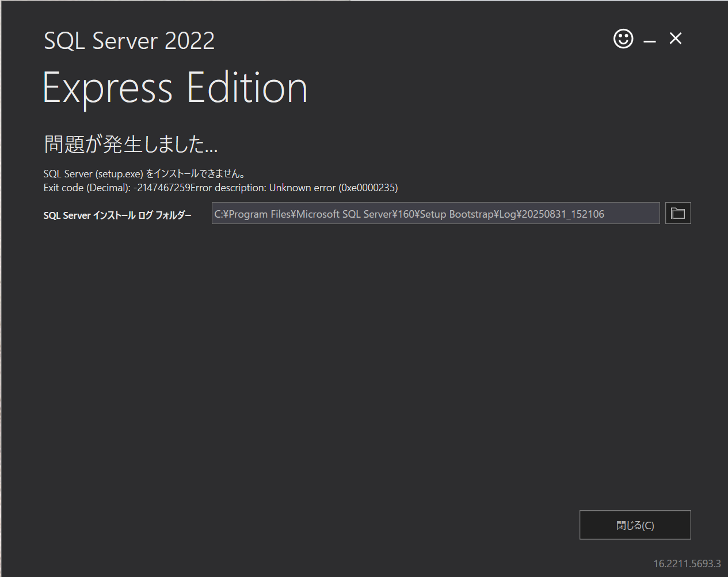Click the '問題が発生しました...' heading
Image resolution: width=728 pixels, height=577 pixels.
pos(131,144)
